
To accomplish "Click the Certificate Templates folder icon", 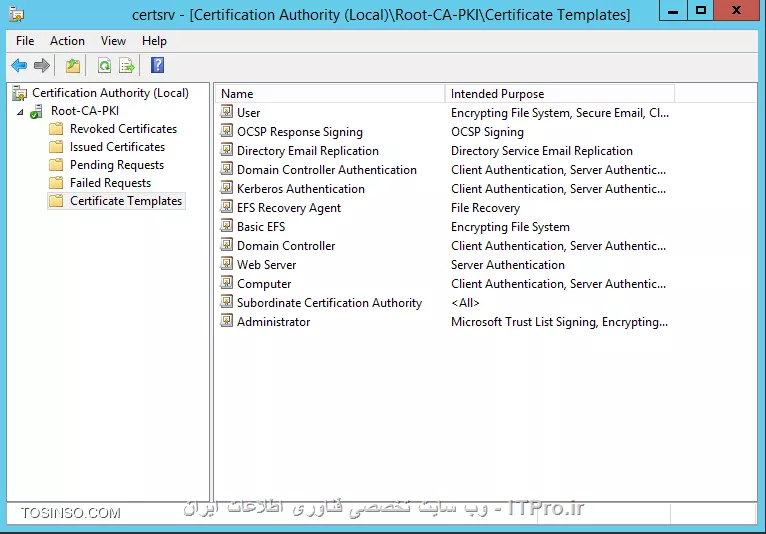I will click(56, 201).
